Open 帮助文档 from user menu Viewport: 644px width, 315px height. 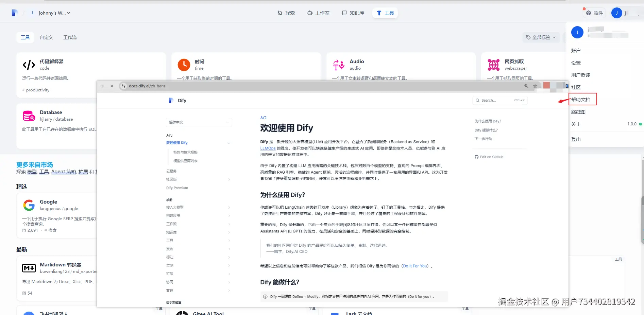pos(580,100)
